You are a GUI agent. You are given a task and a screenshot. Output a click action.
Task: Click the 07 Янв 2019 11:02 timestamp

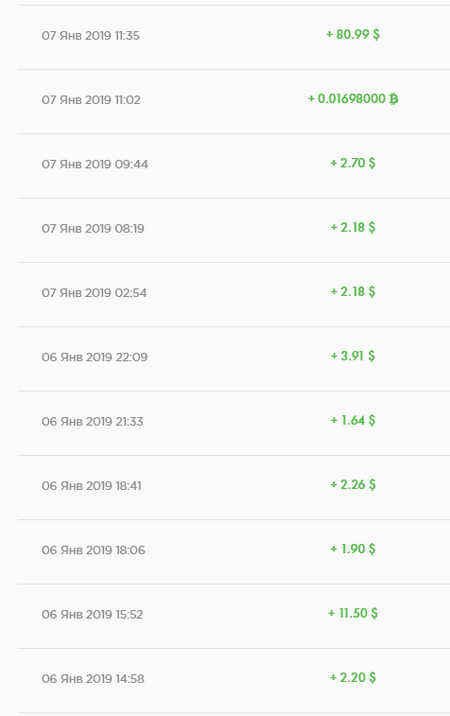[91, 100]
